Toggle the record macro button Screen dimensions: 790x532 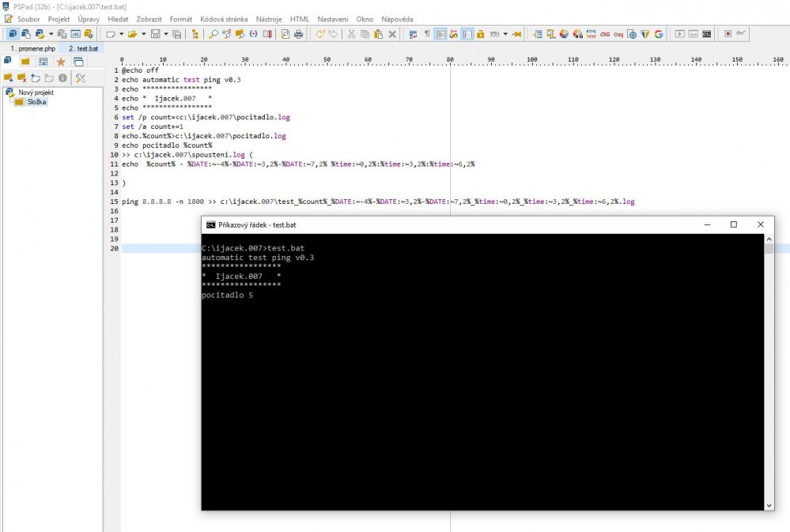[728, 34]
